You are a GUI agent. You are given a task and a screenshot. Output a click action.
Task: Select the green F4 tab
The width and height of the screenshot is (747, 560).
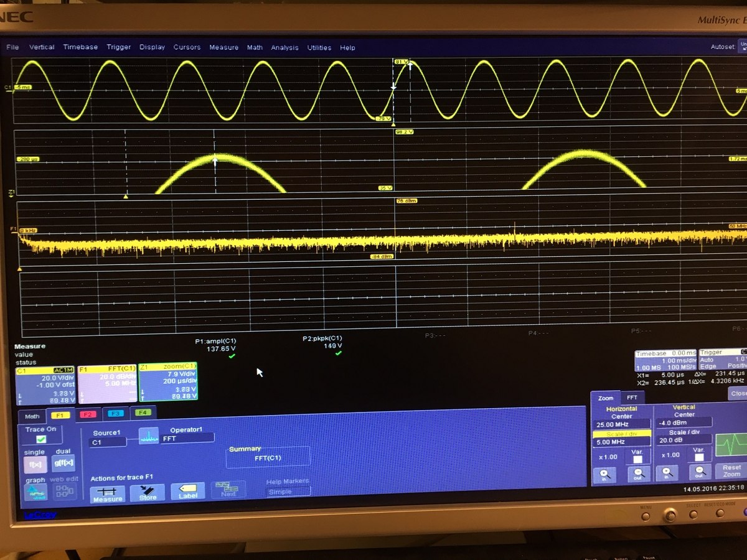click(142, 412)
